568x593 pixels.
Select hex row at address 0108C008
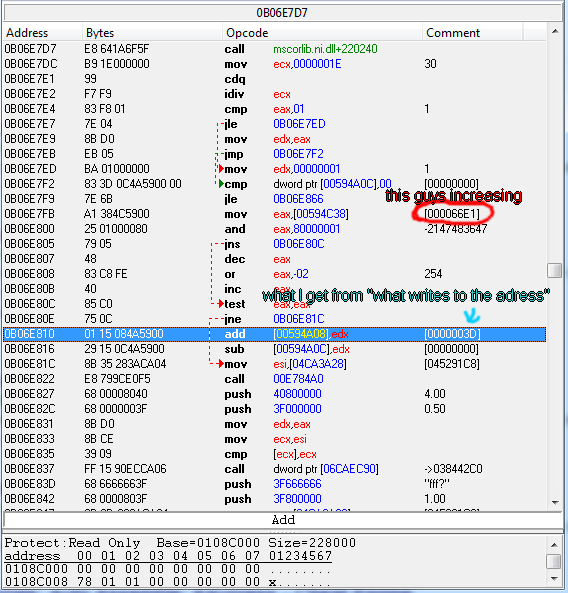[x=169, y=582]
